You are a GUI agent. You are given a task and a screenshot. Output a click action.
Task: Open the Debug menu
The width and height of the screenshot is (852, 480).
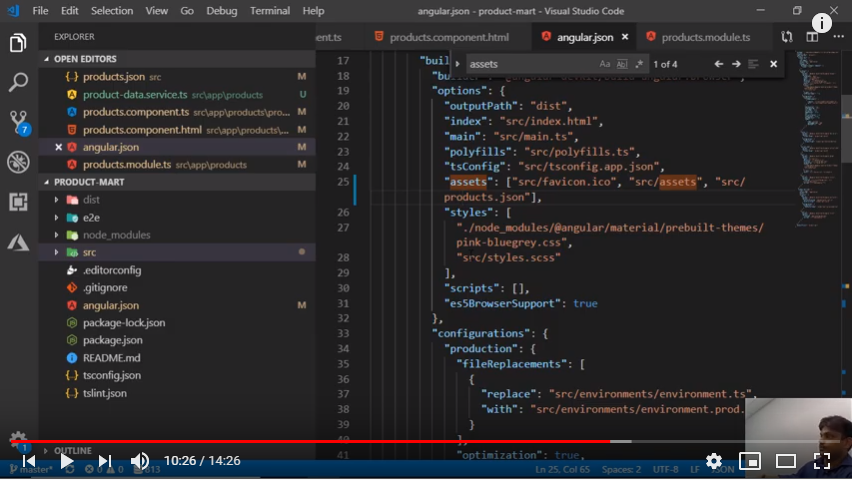pos(222,11)
